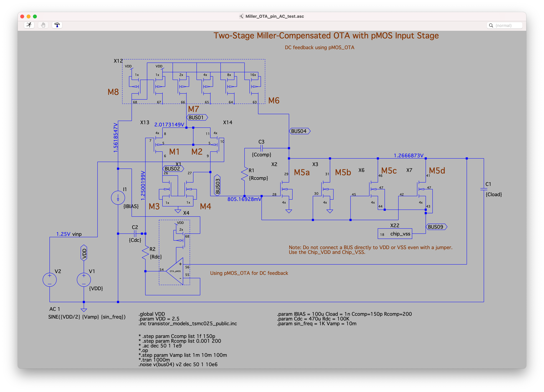This screenshot has width=544, height=392.
Task: Click the ground symbol under M5a transistor
Action: point(289,211)
